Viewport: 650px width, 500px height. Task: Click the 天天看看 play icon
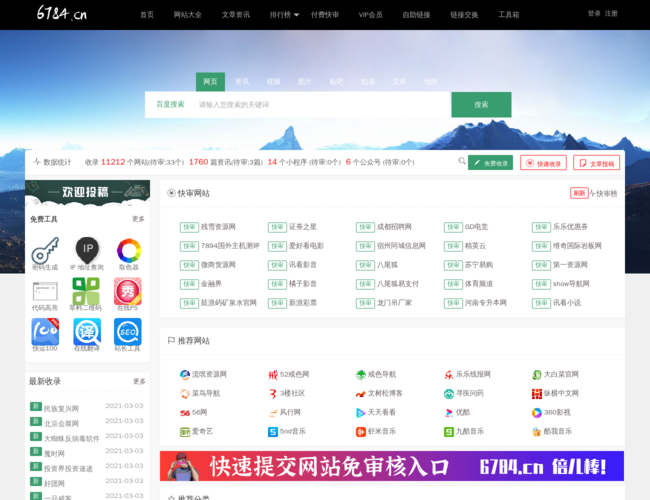click(x=361, y=413)
